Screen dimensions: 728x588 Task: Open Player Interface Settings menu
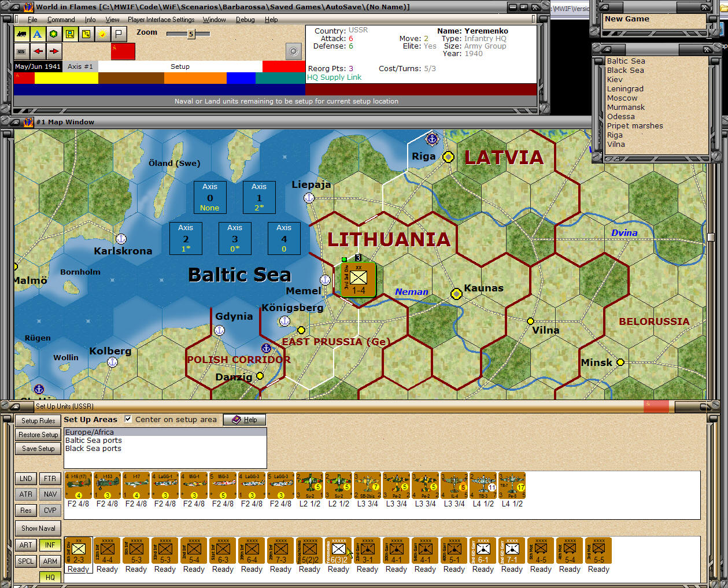[x=161, y=20]
